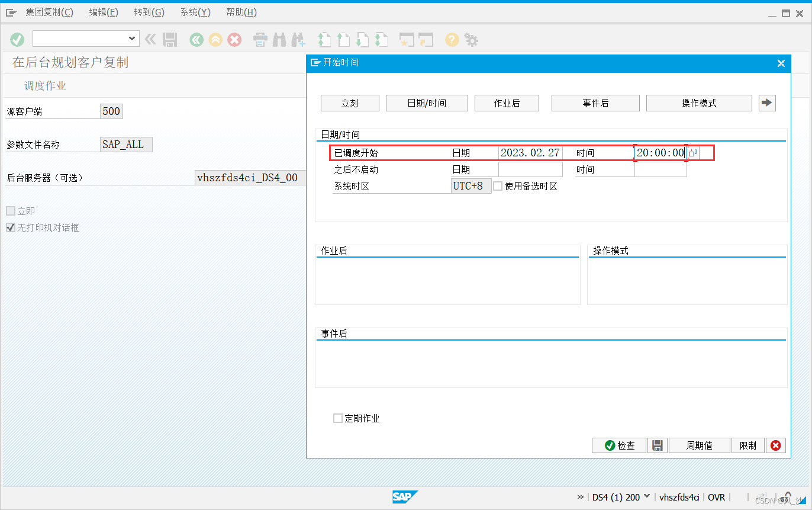Click the right arrow button beside 操作模式
This screenshot has height=510, width=812.
click(x=767, y=102)
